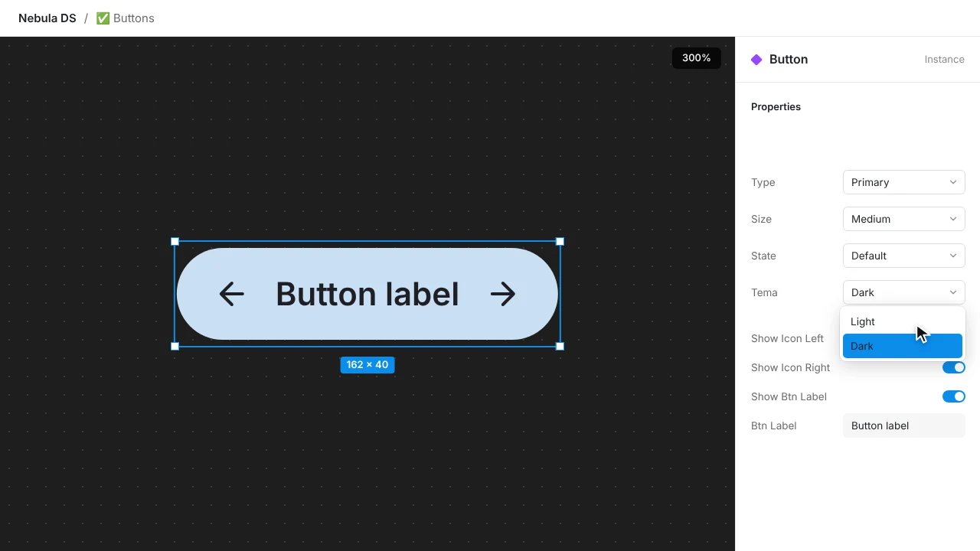Choose the highlighted Dark theme option

pyautogui.click(x=903, y=346)
